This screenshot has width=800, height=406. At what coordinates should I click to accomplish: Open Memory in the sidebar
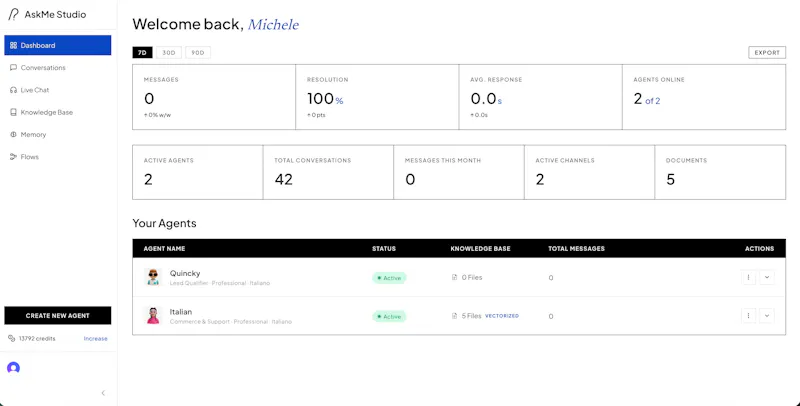click(x=58, y=135)
